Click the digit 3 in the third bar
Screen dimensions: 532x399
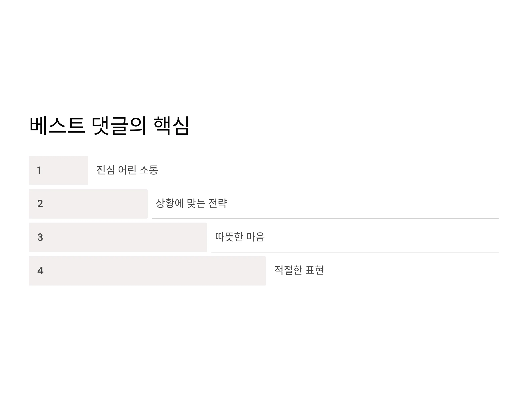[40, 237]
